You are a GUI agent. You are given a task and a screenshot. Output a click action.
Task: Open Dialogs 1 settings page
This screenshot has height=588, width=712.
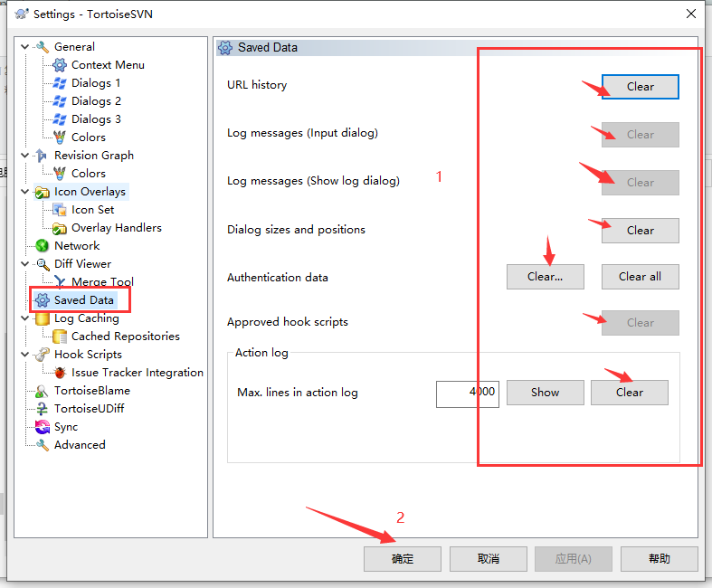point(96,83)
